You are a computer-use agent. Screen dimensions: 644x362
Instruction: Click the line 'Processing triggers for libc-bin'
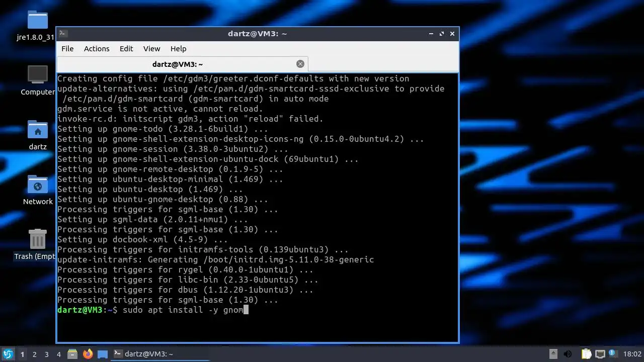(188, 280)
